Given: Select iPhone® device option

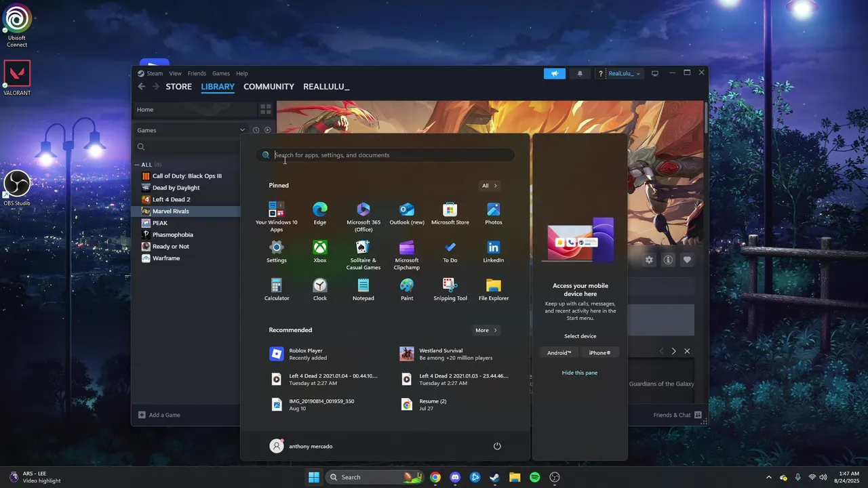Looking at the screenshot, I should [x=599, y=352].
